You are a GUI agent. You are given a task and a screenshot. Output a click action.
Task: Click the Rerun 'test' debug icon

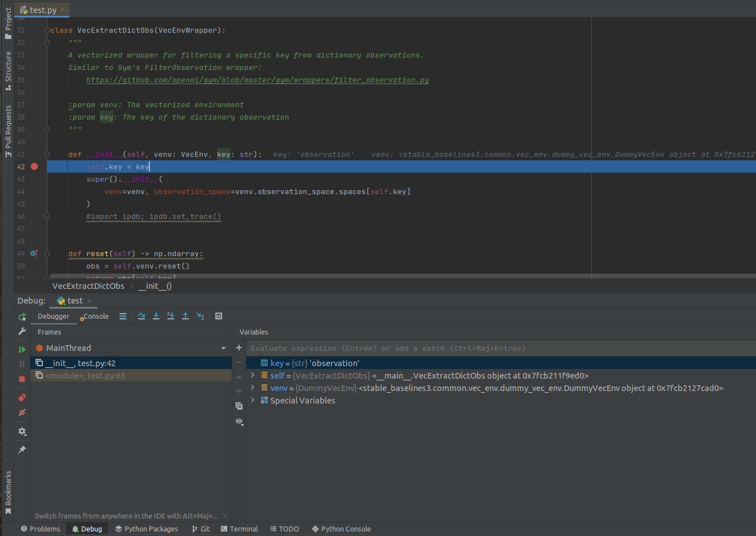click(x=22, y=317)
